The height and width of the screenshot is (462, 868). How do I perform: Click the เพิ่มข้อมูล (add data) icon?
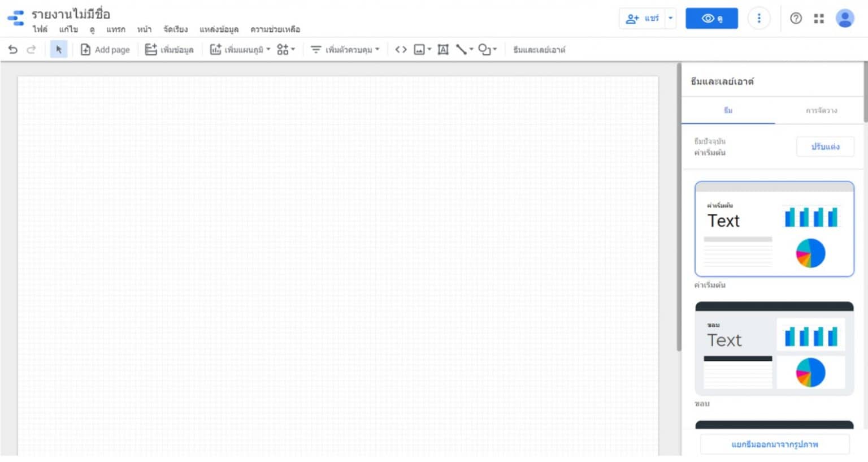pyautogui.click(x=151, y=50)
